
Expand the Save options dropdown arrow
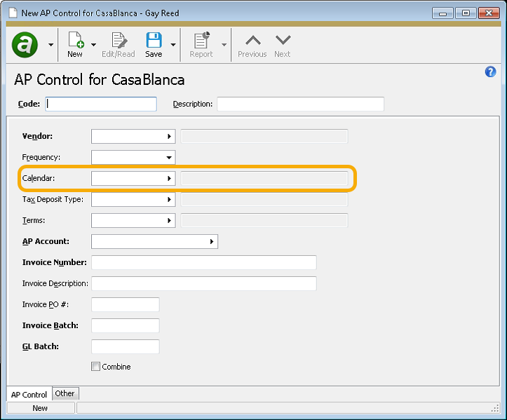tap(173, 45)
